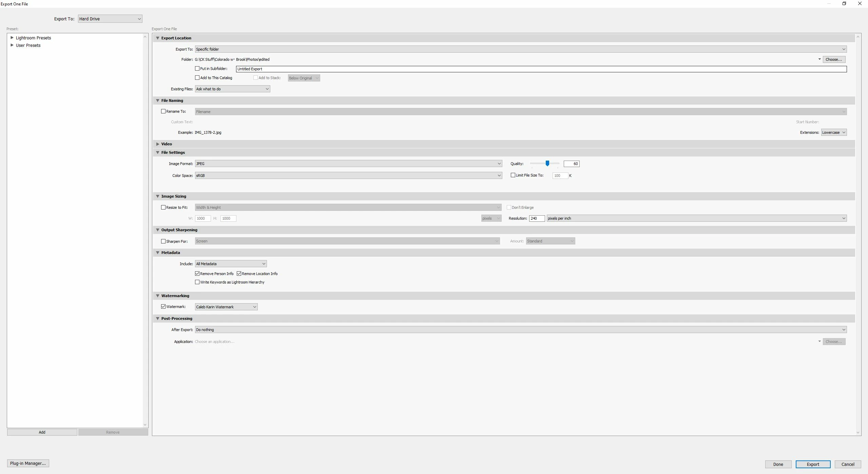
Task: Open the Plug-in Manager
Action: [28, 463]
